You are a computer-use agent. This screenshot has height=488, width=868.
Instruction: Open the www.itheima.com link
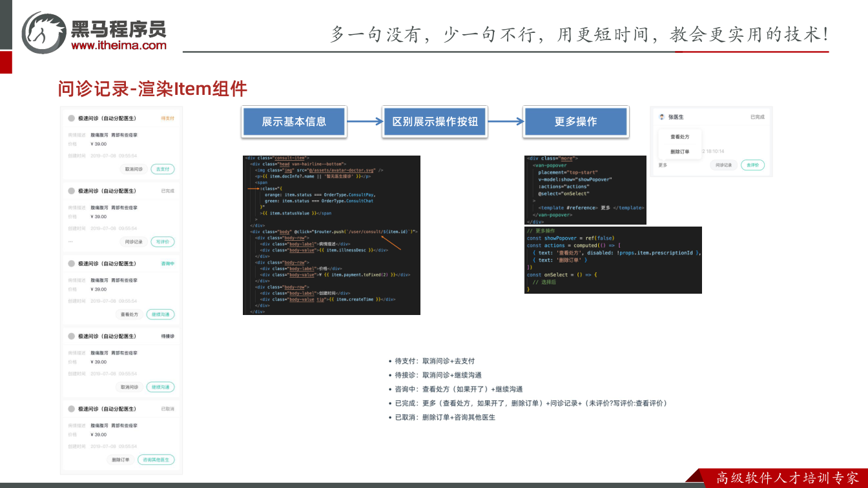tap(118, 45)
